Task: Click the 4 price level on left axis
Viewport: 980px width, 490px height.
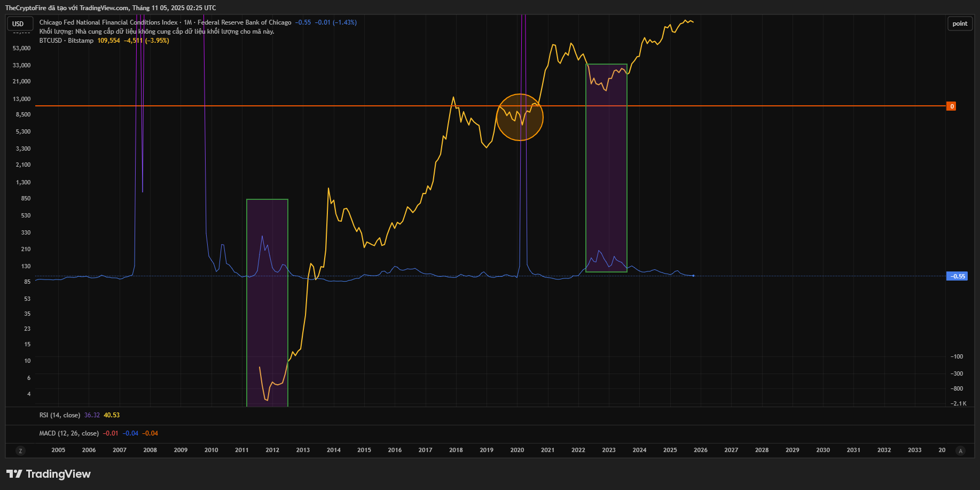Action: (x=29, y=394)
